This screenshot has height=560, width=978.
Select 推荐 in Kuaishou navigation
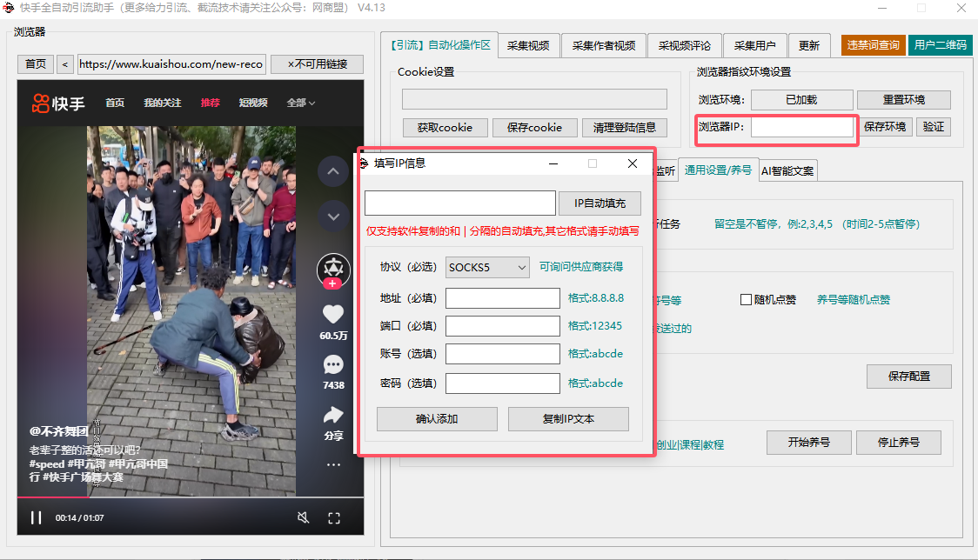tap(211, 103)
